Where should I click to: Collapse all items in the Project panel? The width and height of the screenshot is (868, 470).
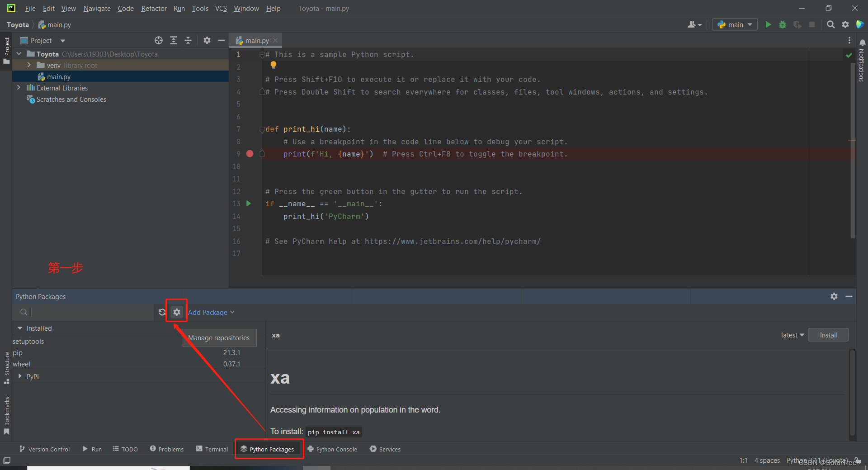(x=188, y=40)
